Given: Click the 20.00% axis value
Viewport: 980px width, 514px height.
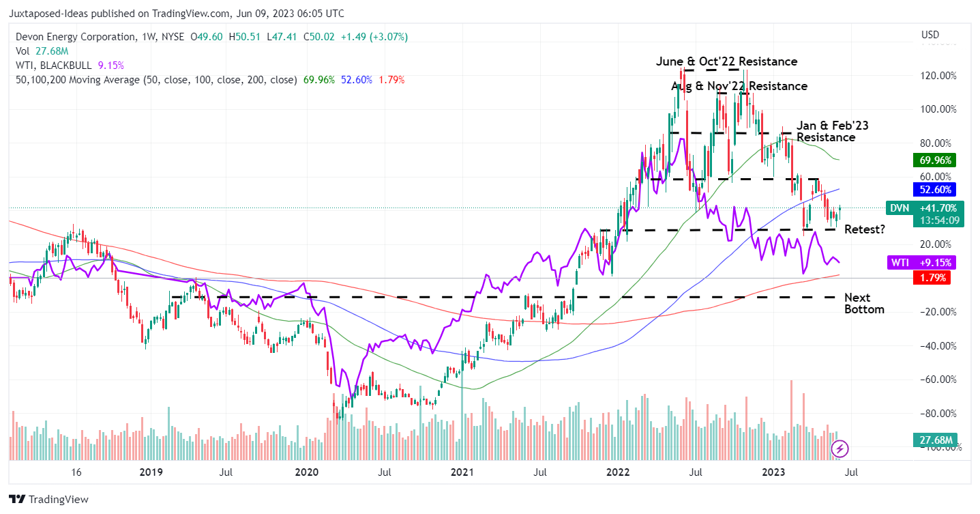Looking at the screenshot, I should 934,244.
